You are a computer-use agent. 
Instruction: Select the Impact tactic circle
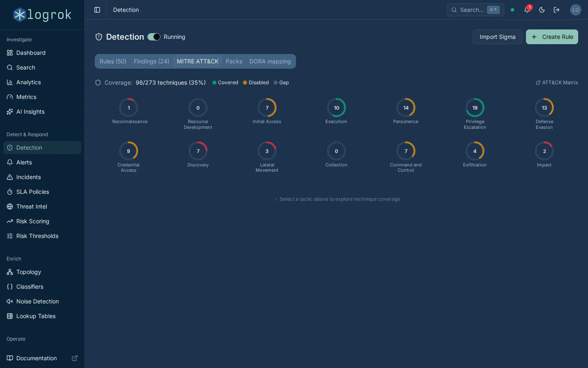[544, 151]
